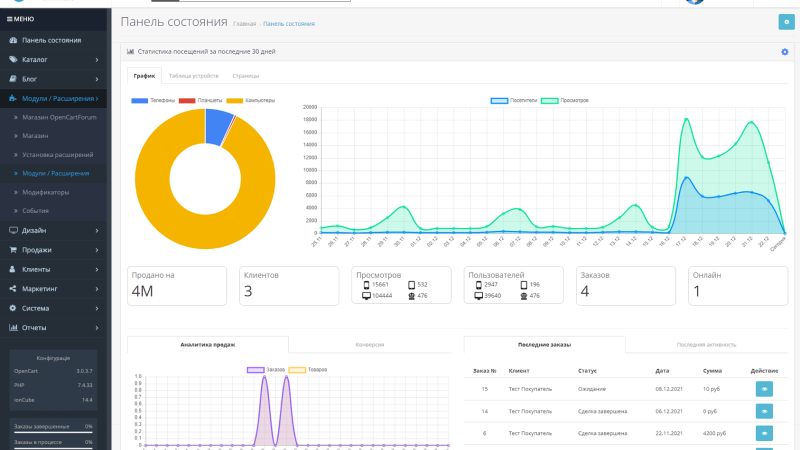
Task: Open Модификаторы submenu link
Action: coord(45,192)
